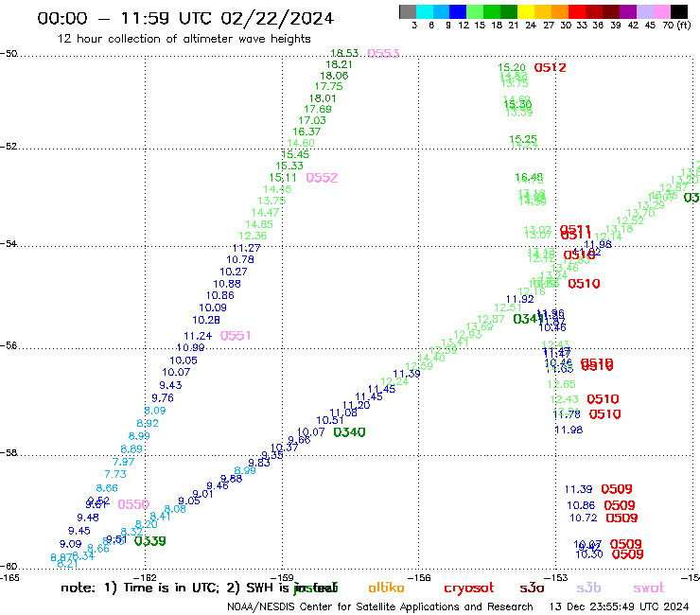700x615 pixels.
Task: Click the 'NOAA/NESDIS Center for Satellite Applications and Research' credit
Action: pyautogui.click(x=380, y=607)
